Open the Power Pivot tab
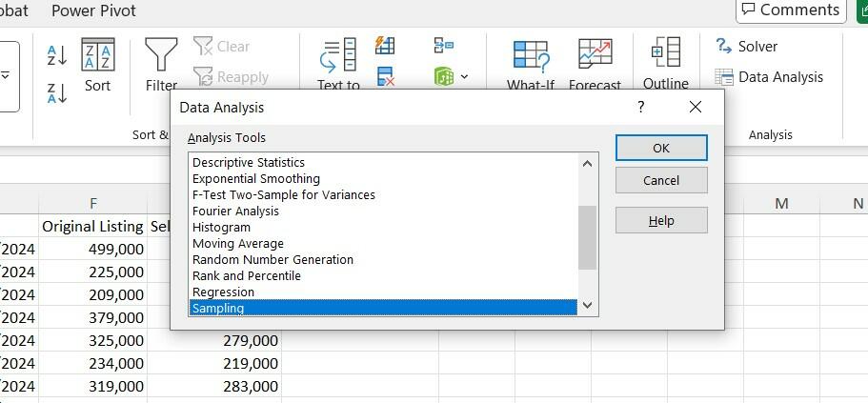The height and width of the screenshot is (403, 868). coord(93,10)
